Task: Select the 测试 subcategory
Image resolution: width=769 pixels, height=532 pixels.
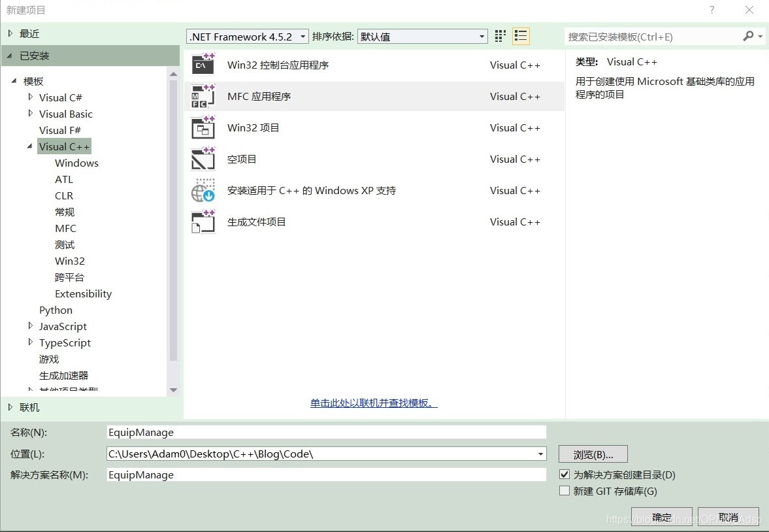Action: [x=65, y=244]
